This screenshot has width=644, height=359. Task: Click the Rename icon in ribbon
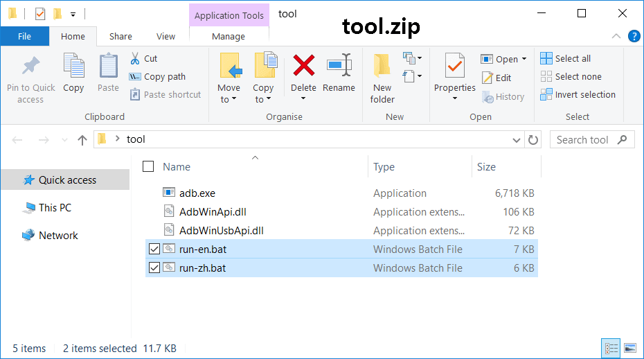click(339, 67)
